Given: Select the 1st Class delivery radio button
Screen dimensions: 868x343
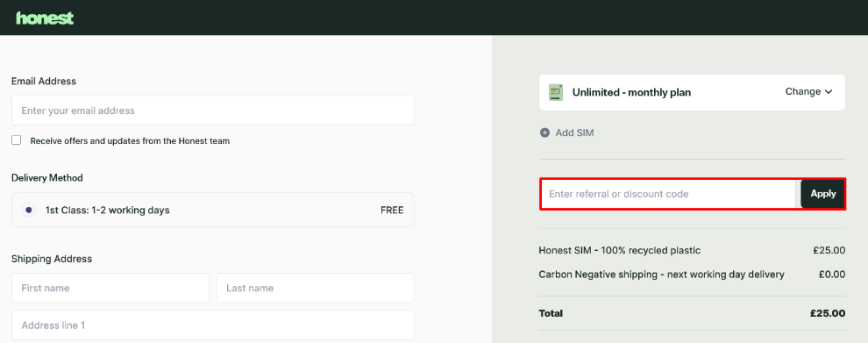Looking at the screenshot, I should click(29, 210).
